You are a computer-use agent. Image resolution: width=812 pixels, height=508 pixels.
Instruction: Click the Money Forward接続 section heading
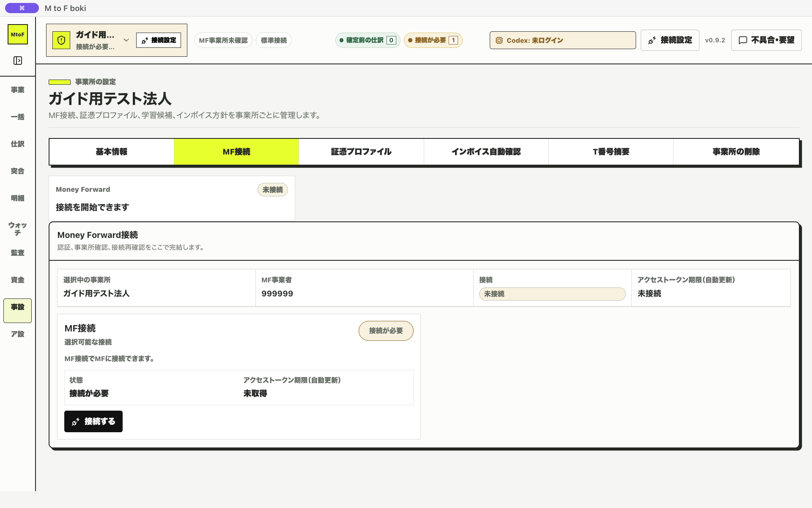[x=98, y=235]
